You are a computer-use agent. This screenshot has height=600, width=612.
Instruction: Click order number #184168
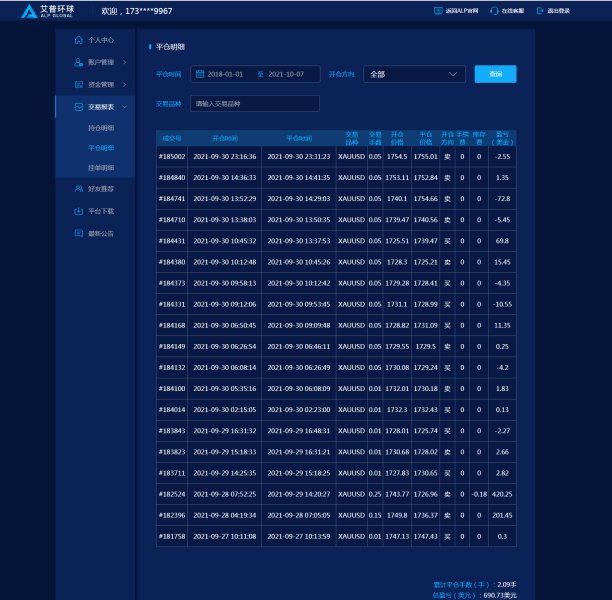point(172,325)
